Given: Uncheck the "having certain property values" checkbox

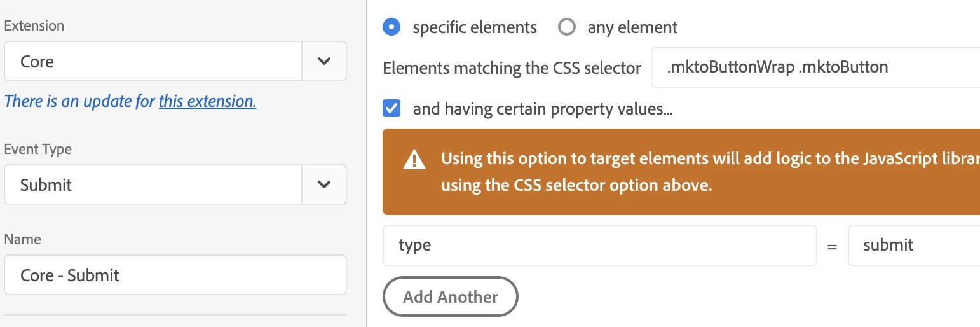Looking at the screenshot, I should coord(392,109).
